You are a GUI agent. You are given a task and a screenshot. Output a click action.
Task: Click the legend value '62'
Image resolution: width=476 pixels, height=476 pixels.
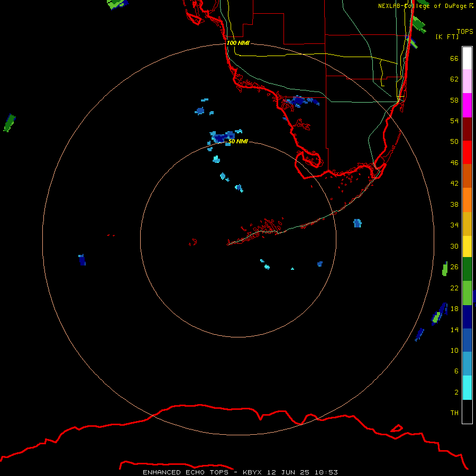click(454, 79)
